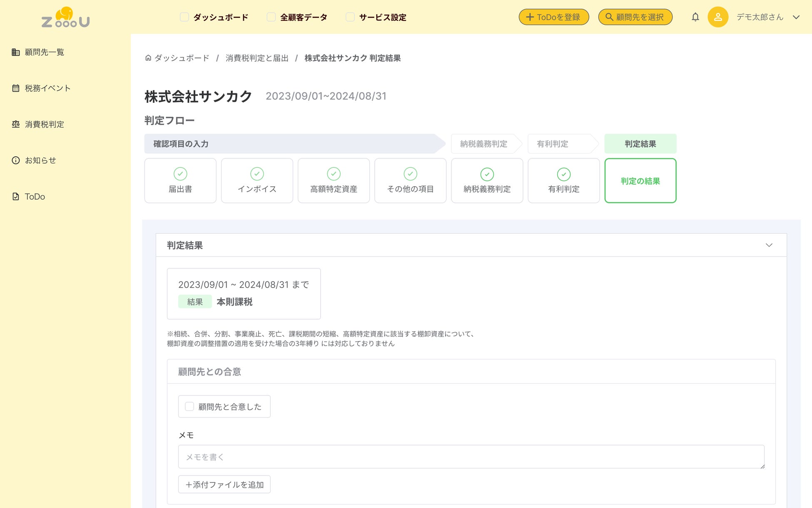Collapse the 判定結果 panel chevron
The width and height of the screenshot is (812, 508).
pos(769,245)
